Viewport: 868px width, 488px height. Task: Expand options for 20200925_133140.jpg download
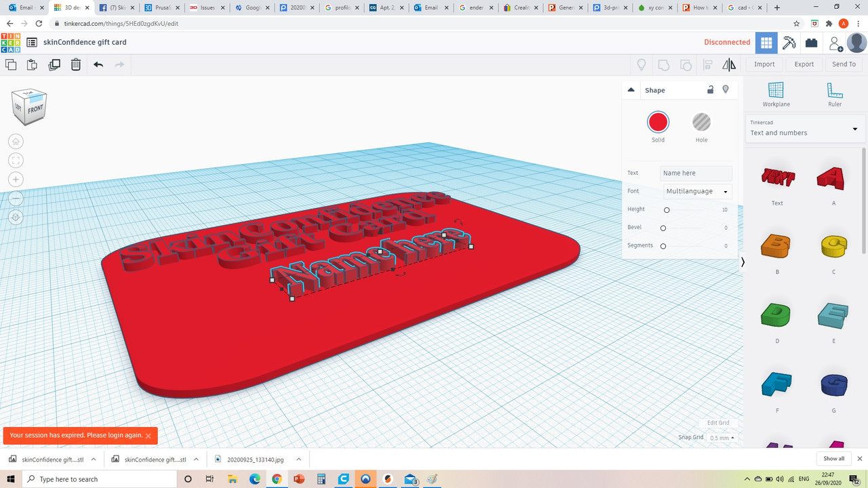click(x=299, y=459)
